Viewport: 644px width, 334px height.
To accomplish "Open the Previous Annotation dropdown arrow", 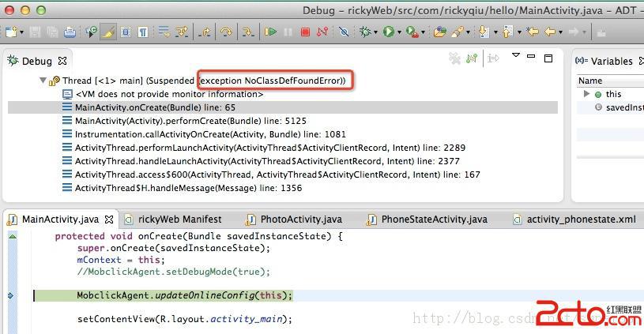I will pos(520,32).
